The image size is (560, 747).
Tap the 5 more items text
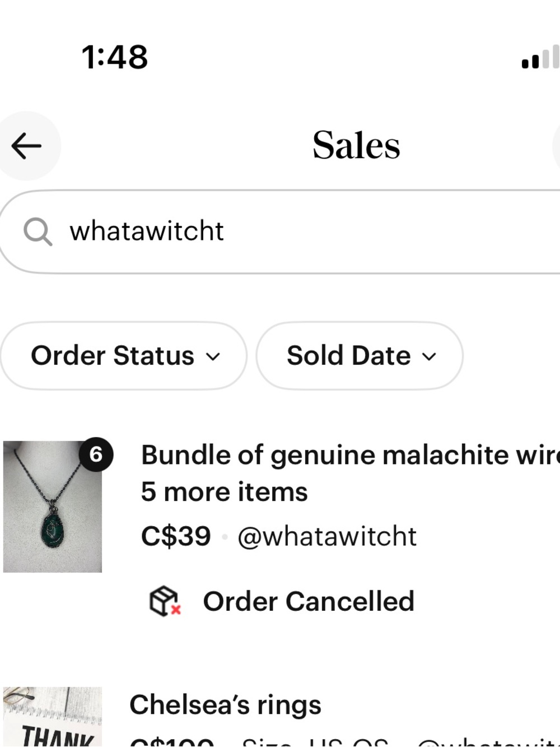pos(225,492)
